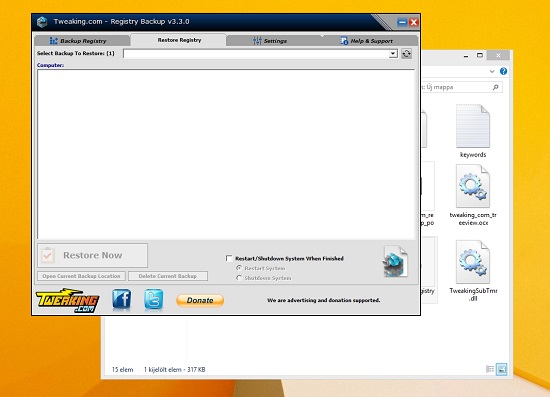Expand the Explorer ribbon chevron
The image size is (550, 397).
[492, 72]
